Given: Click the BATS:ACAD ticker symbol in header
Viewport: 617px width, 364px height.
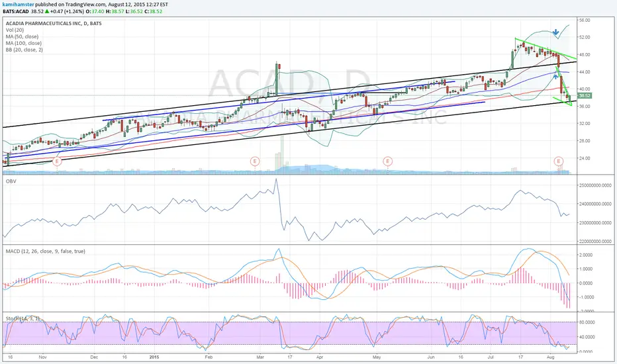Looking at the screenshot, I should pyautogui.click(x=16, y=11).
